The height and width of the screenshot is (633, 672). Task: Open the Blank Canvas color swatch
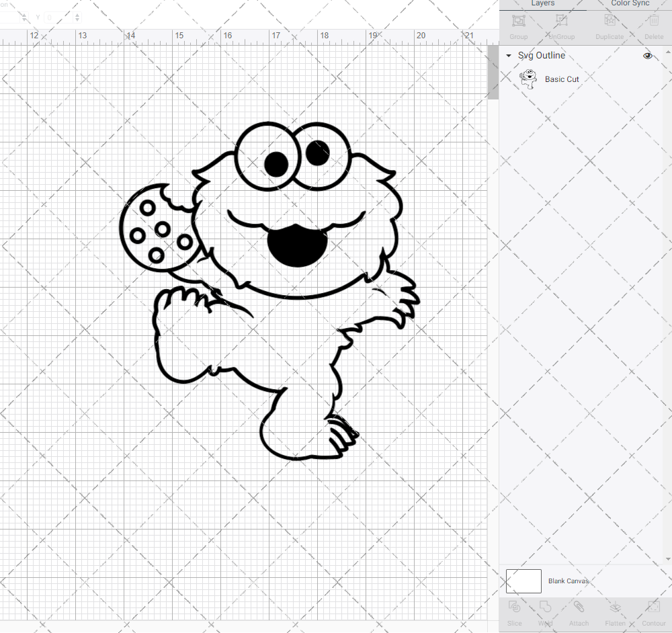click(x=523, y=581)
